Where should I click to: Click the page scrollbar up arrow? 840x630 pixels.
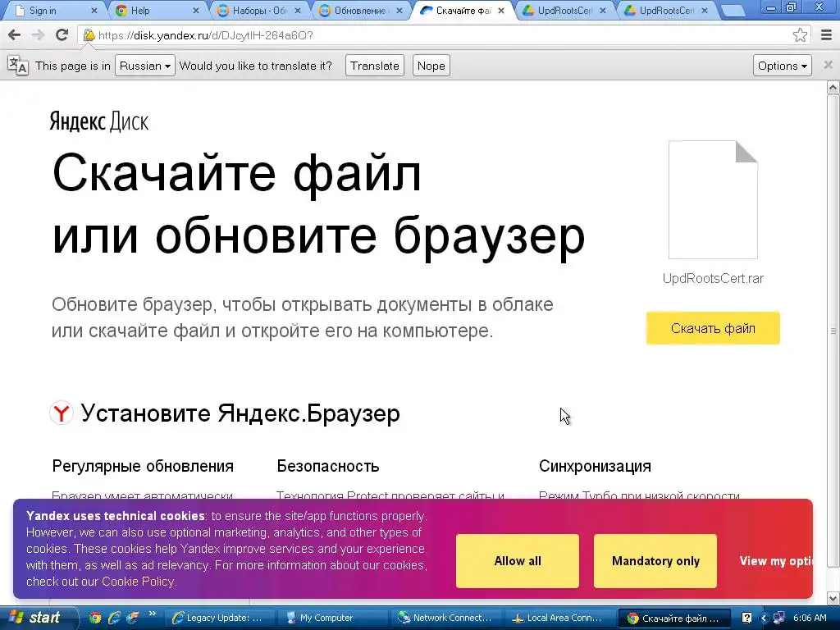tap(833, 87)
